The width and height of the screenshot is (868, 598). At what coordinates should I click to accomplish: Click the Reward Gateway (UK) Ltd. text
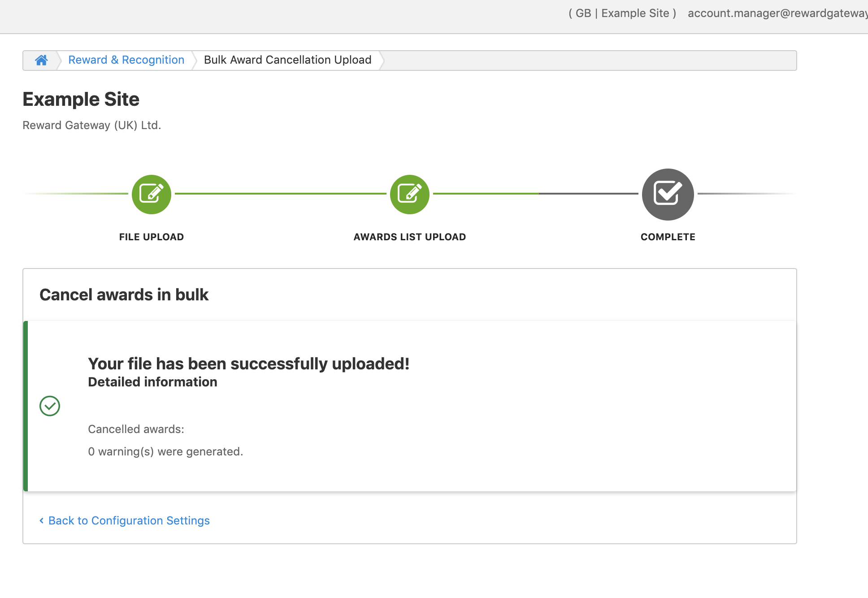(92, 125)
